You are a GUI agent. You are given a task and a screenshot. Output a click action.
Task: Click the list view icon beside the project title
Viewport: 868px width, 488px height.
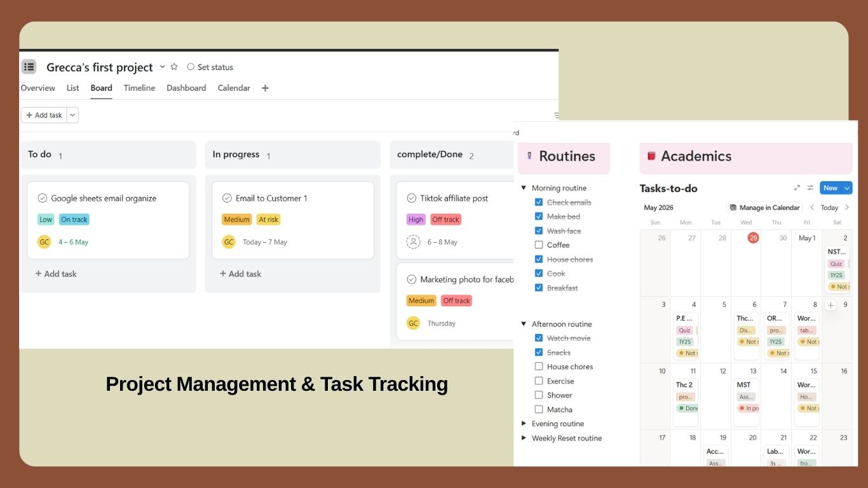29,67
